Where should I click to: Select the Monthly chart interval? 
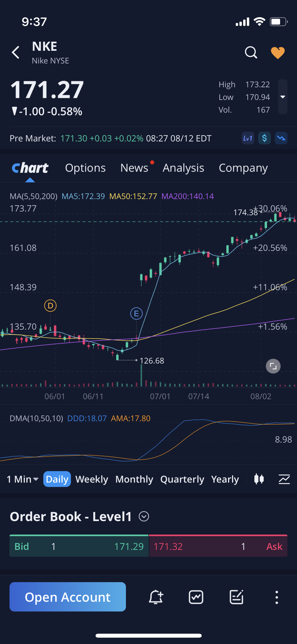point(134,479)
